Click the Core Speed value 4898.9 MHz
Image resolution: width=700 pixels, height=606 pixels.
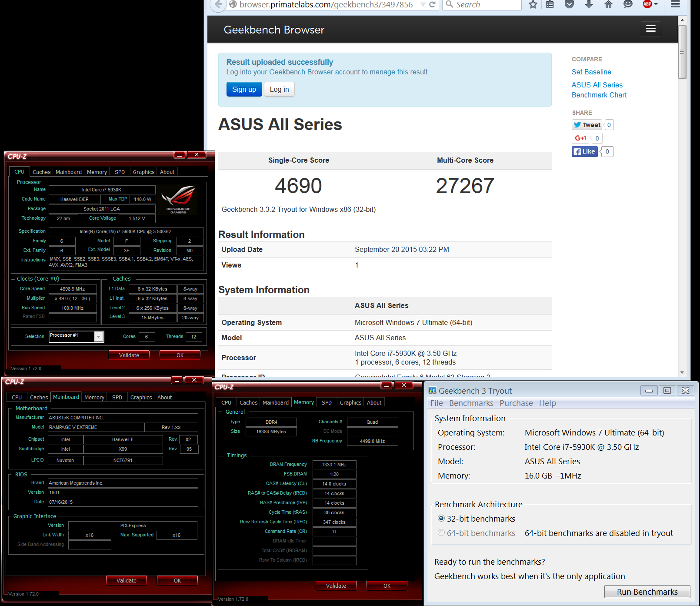tap(73, 289)
